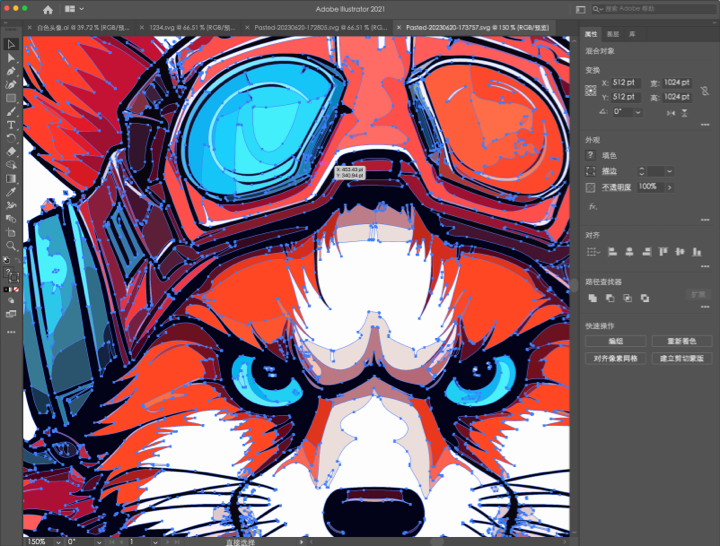Select the Pen tool
This screenshot has height=546, width=720.
point(11,71)
